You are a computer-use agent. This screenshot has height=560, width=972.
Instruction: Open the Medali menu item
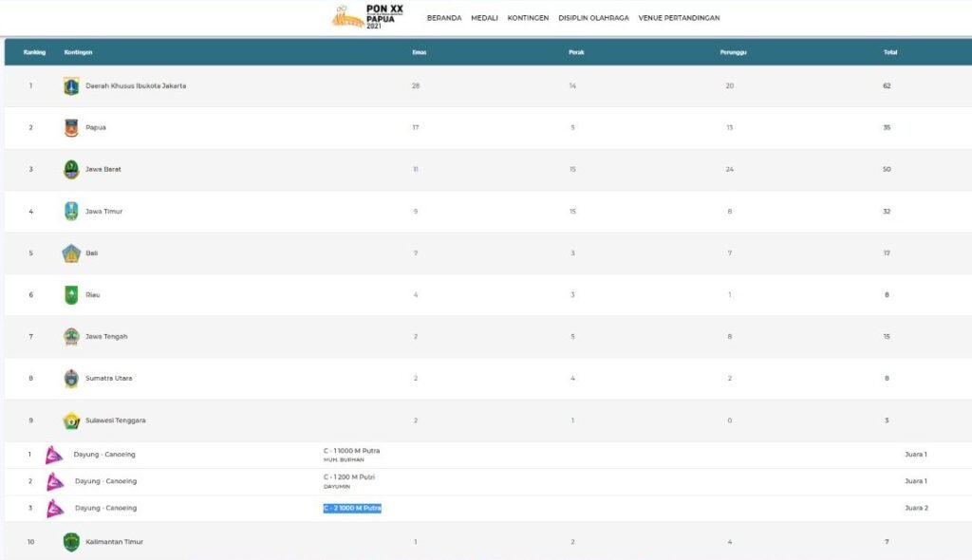coord(484,18)
